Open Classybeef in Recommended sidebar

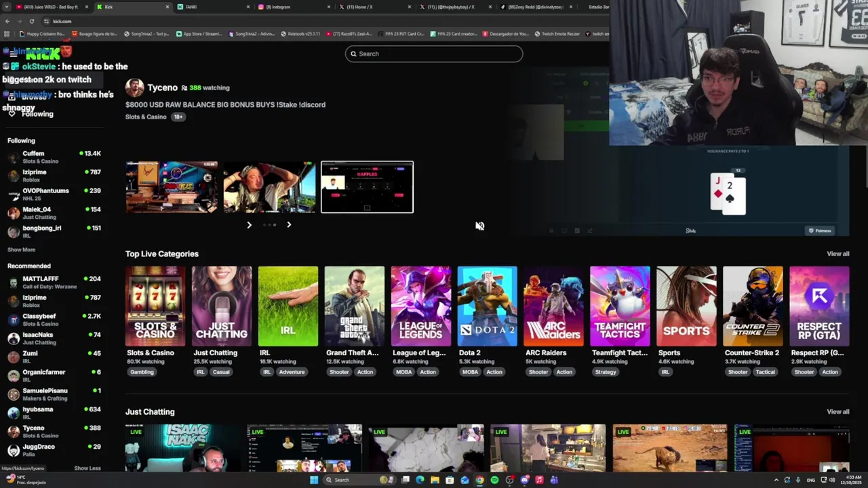tap(54, 320)
